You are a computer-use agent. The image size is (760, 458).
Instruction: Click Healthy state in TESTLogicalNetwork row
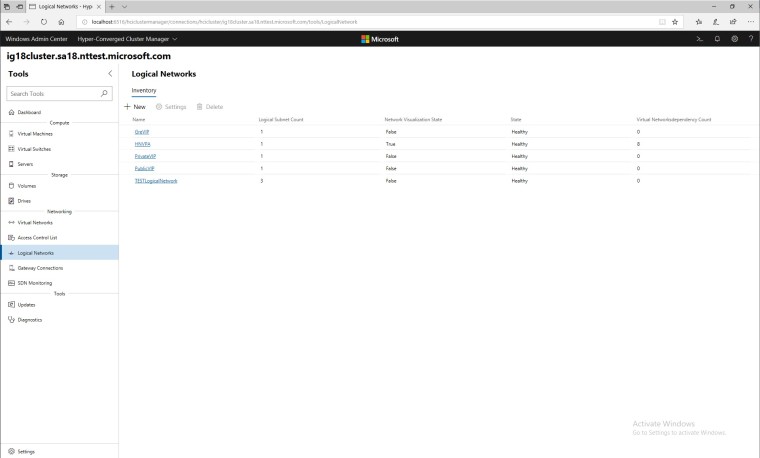coord(520,181)
